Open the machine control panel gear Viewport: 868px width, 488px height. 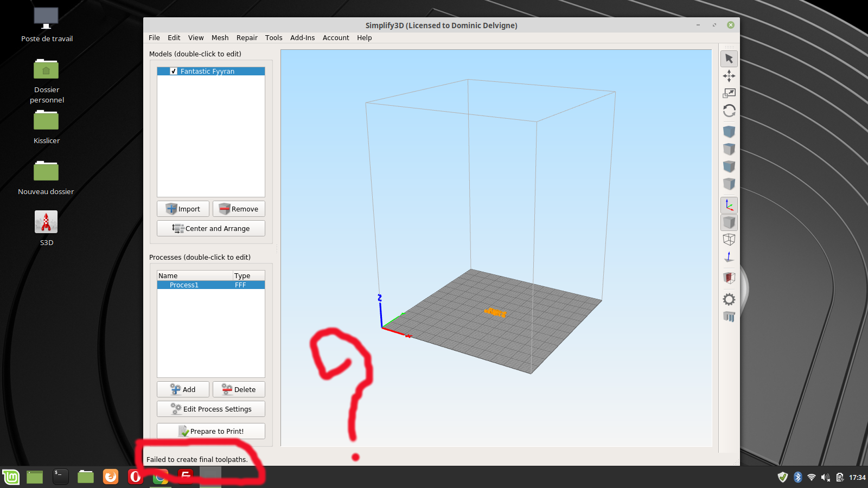[x=729, y=299]
